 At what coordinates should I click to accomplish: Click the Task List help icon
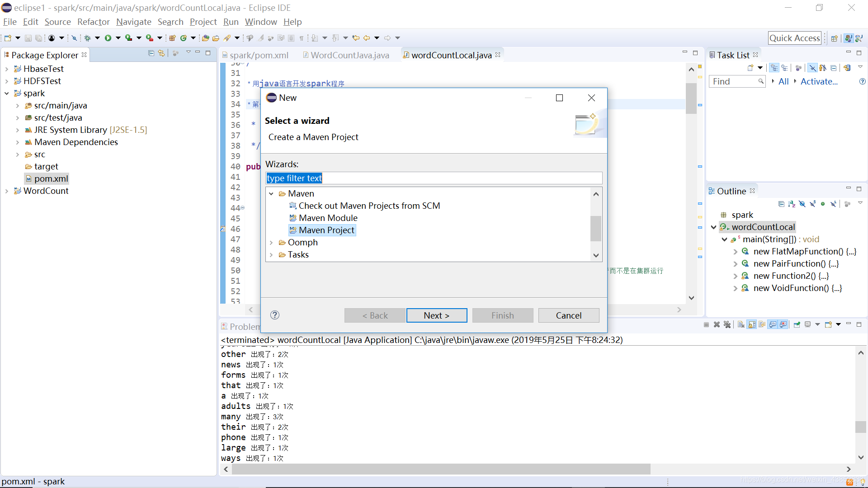[x=862, y=81]
